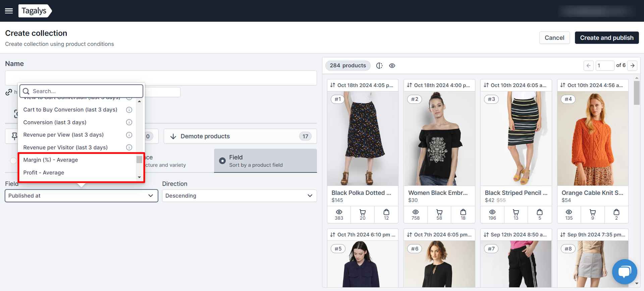Click sort arrows icon on Oct 18th 4:05 card
The width and height of the screenshot is (644, 291).
pyautogui.click(x=333, y=85)
